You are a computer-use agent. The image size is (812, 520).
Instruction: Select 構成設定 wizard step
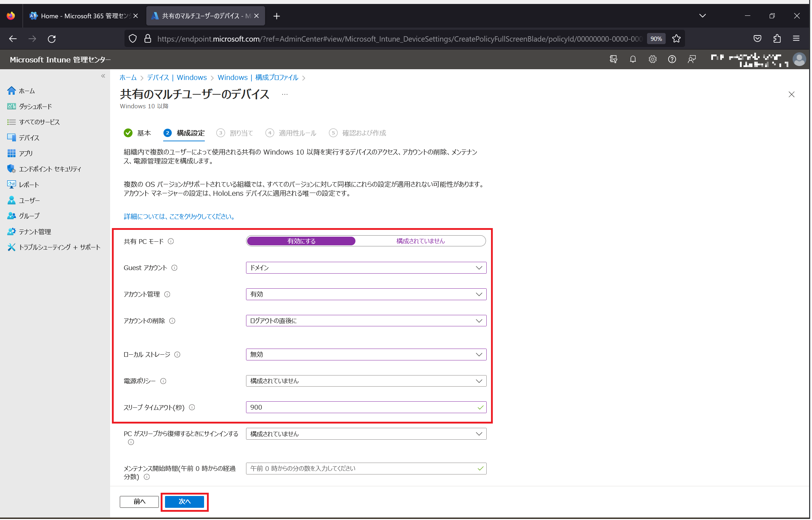[184, 133]
